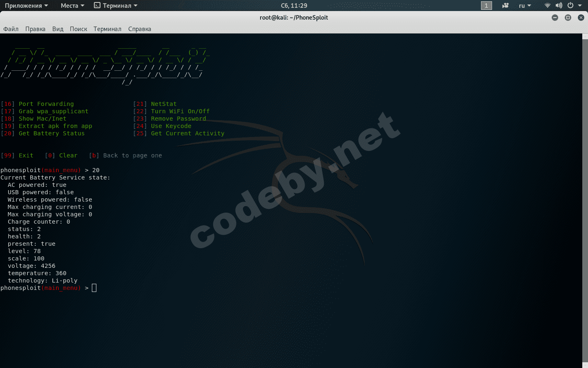Click the clock showing Сб, 11:29
The height and width of the screenshot is (368, 588).
tap(294, 6)
